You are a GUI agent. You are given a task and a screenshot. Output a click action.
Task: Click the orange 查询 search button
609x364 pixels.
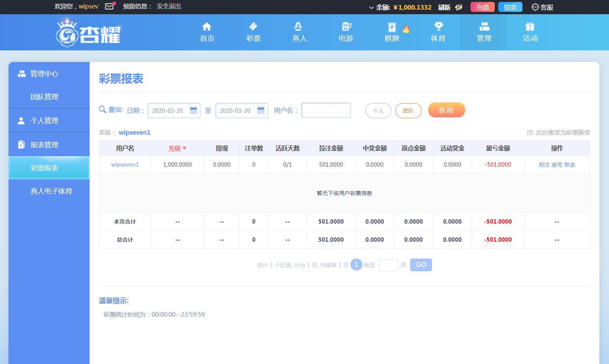coord(446,110)
